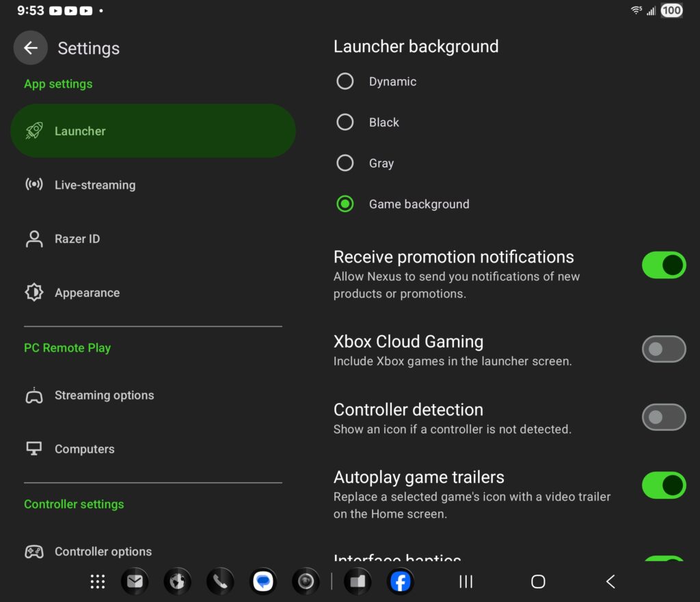Go back with the Settings arrow button
The height and width of the screenshot is (602, 700).
pyautogui.click(x=30, y=48)
